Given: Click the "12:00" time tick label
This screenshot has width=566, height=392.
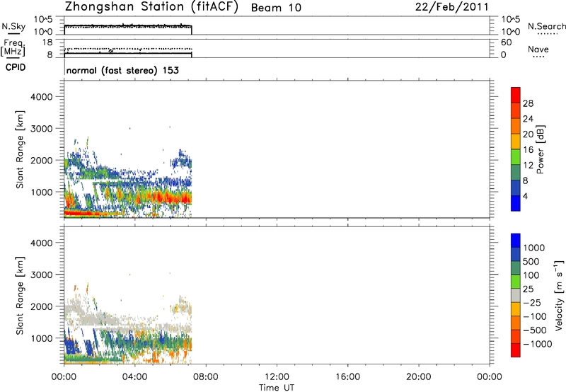Looking at the screenshot, I should pyautogui.click(x=277, y=377).
